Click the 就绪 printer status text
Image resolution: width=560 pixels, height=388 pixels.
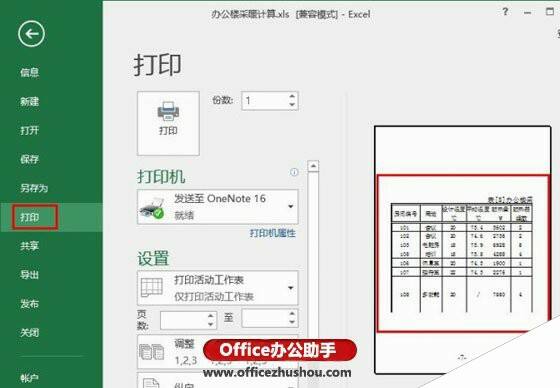184,215
